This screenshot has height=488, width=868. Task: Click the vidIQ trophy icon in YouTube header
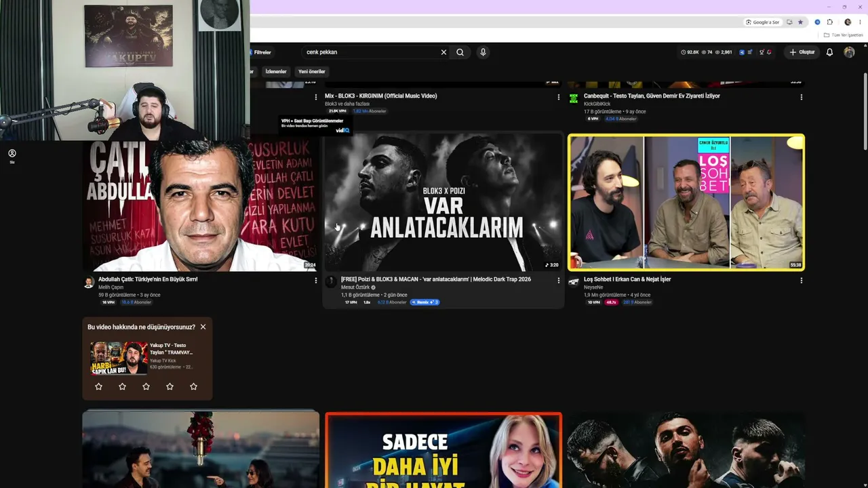click(762, 52)
